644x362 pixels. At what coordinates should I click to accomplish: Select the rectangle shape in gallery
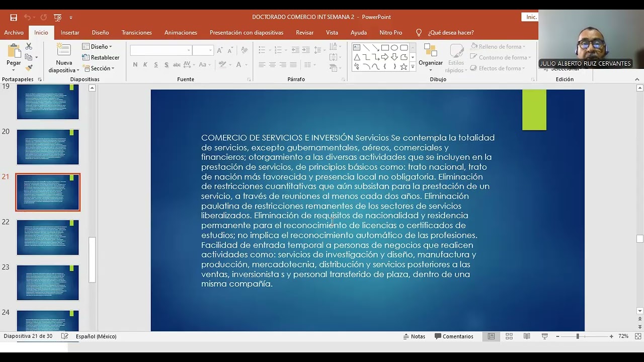(385, 48)
